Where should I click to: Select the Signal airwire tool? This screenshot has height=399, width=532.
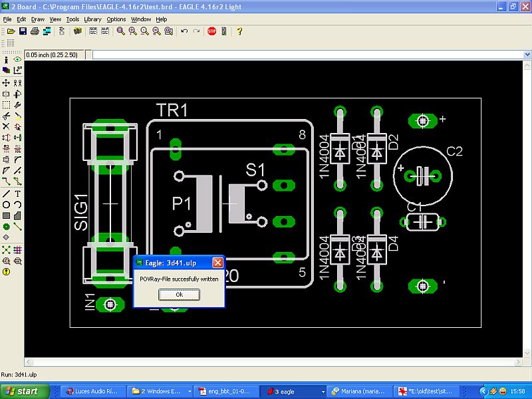17,227
